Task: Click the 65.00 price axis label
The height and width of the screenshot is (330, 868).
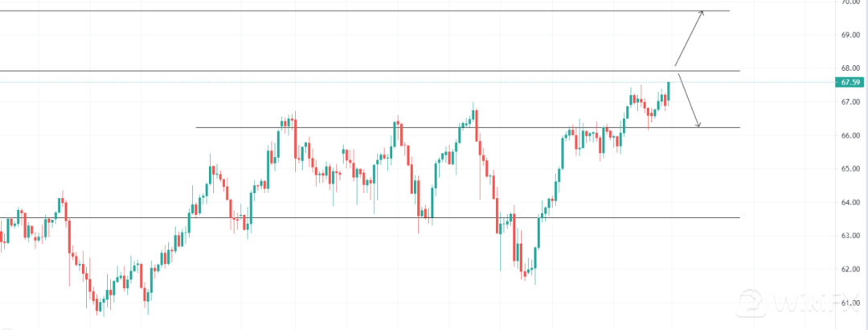Action: pos(852,169)
